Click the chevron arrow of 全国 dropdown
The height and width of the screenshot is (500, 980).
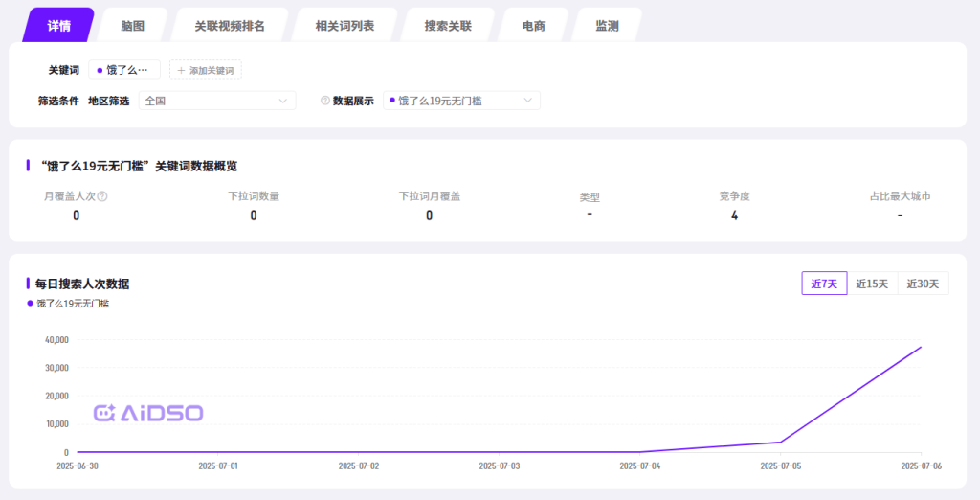(x=282, y=101)
